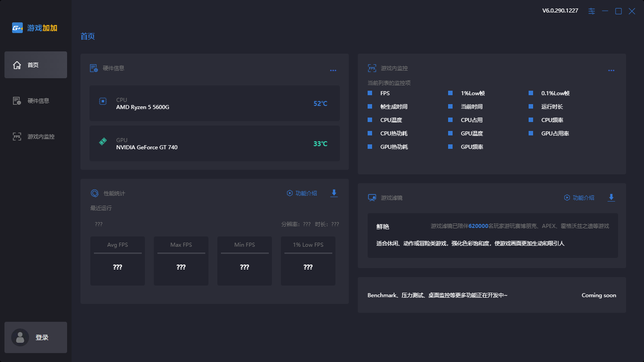
Task: Toggle the GPU占用率 monitor checkbox
Action: (x=531, y=134)
